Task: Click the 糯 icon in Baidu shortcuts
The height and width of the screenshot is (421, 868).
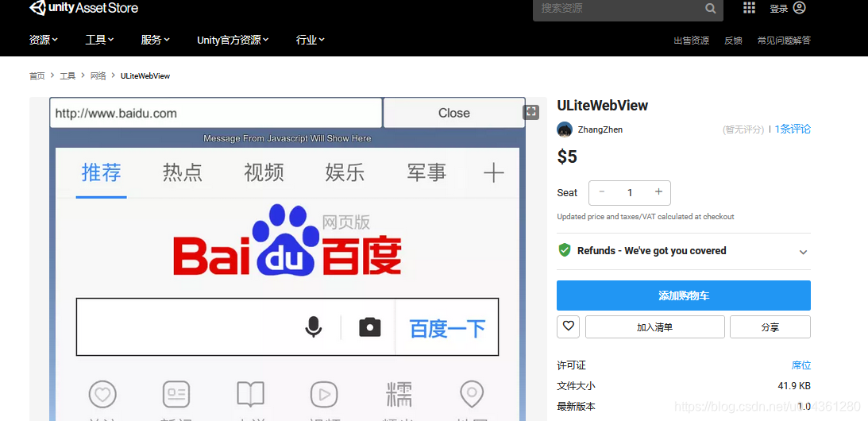Action: (398, 395)
